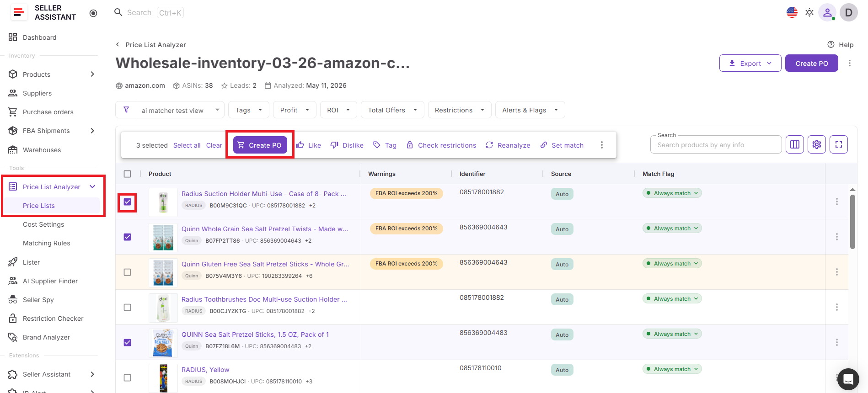Open the Profit filter dropdown
The width and height of the screenshot is (868, 393).
(295, 110)
